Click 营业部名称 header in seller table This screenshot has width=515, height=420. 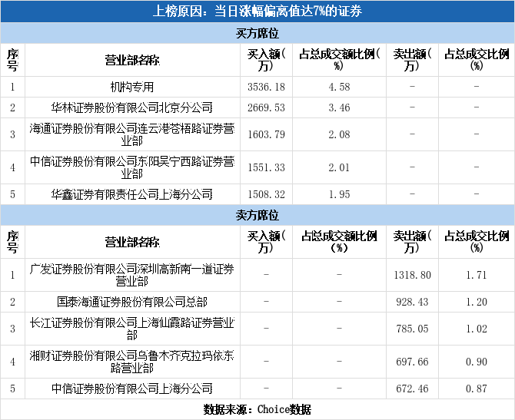[x=132, y=242]
